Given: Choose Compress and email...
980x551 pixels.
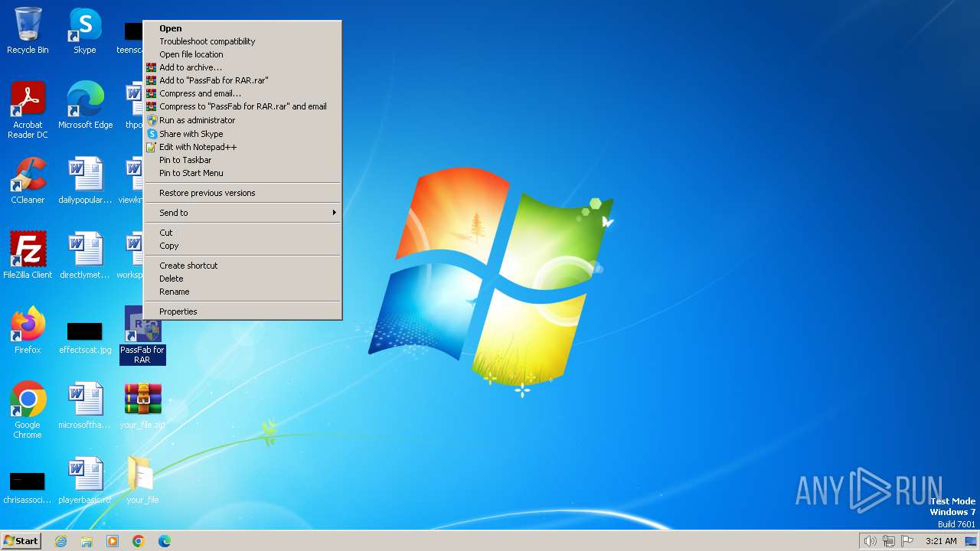Looking at the screenshot, I should tap(242, 93).
